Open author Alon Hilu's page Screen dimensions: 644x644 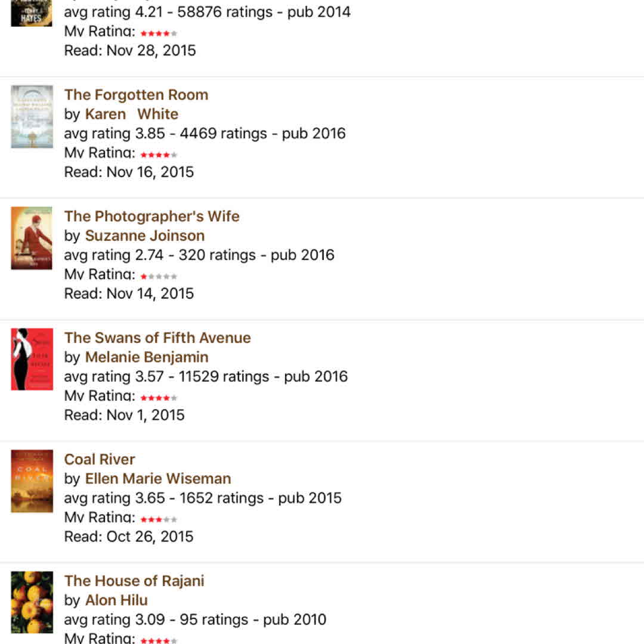coord(116,600)
